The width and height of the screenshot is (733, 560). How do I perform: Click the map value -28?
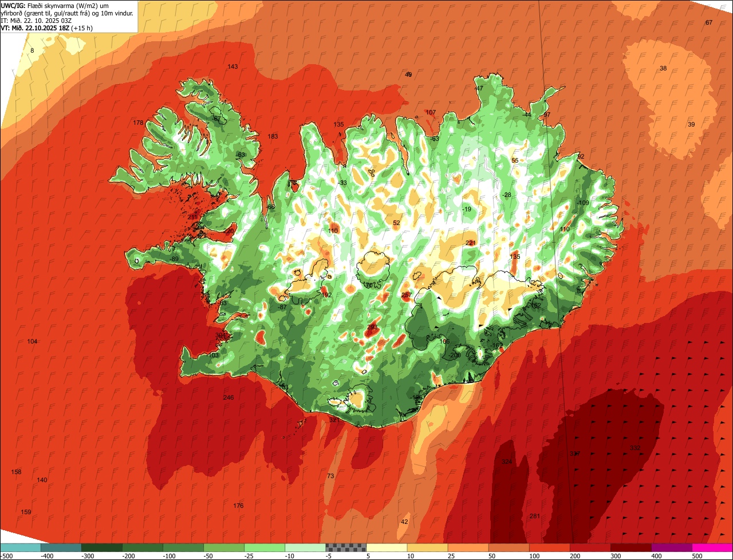pyautogui.click(x=506, y=195)
